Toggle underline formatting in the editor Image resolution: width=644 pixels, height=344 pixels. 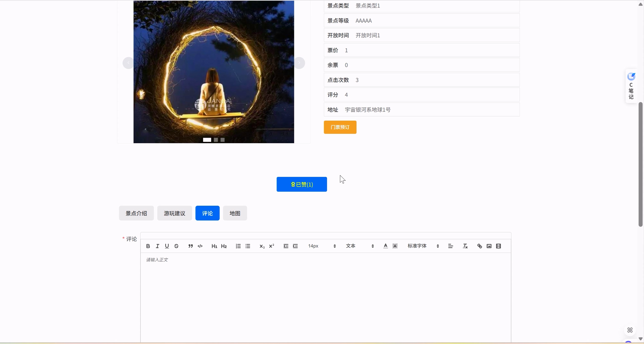(x=167, y=246)
